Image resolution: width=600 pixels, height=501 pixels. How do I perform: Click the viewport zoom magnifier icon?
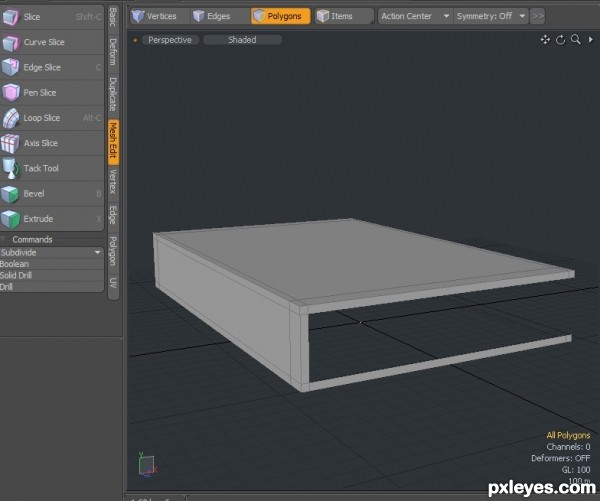pyautogui.click(x=576, y=39)
